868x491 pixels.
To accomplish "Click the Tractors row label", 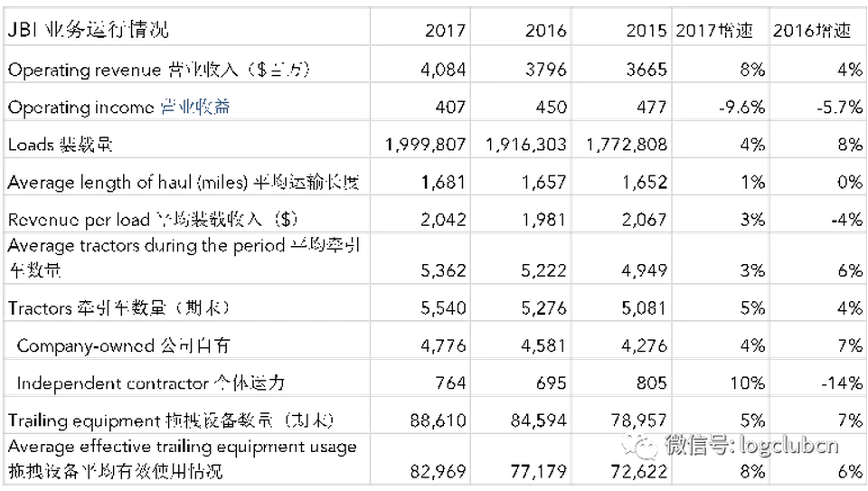I will tap(118, 307).
